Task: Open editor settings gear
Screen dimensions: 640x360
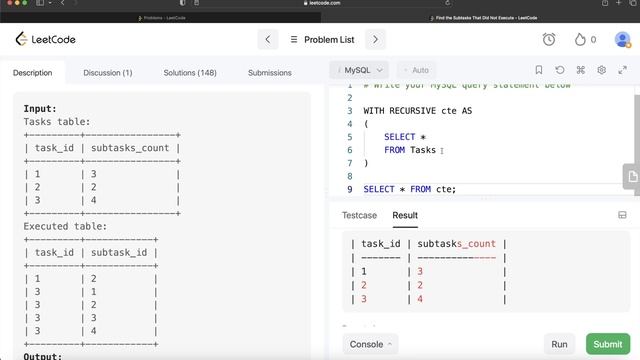Action: [x=601, y=70]
